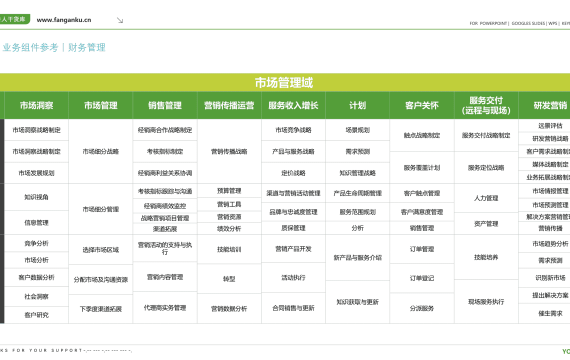
Task: Select the 营销传播战略 cell
Action: pyautogui.click(x=229, y=151)
